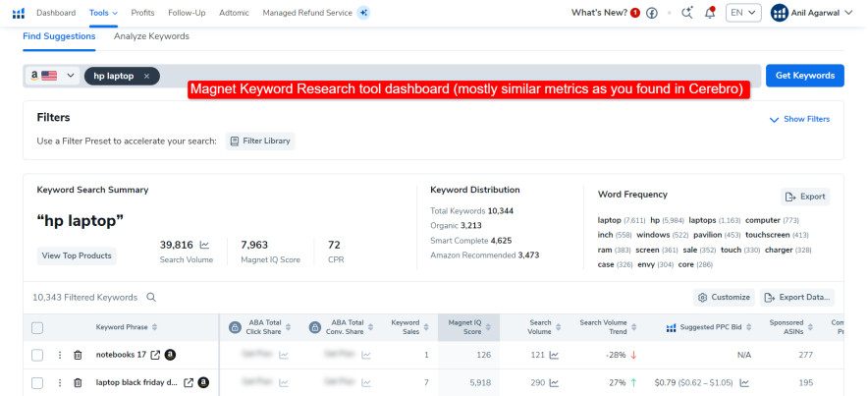This screenshot has height=396, width=868.
Task: Open laptop black friday external link icon
Action: pos(189,382)
